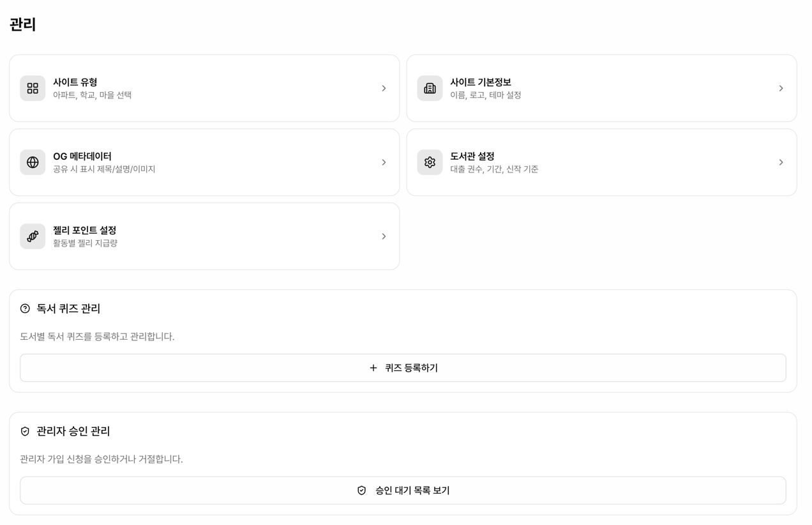Viewport: 812px width, 525px height.
Task: Open 도서관 설정 using its right chevron
Action: tap(781, 162)
